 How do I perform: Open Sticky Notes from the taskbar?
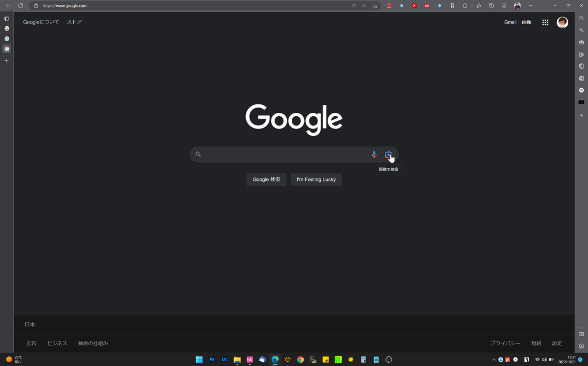(x=326, y=359)
